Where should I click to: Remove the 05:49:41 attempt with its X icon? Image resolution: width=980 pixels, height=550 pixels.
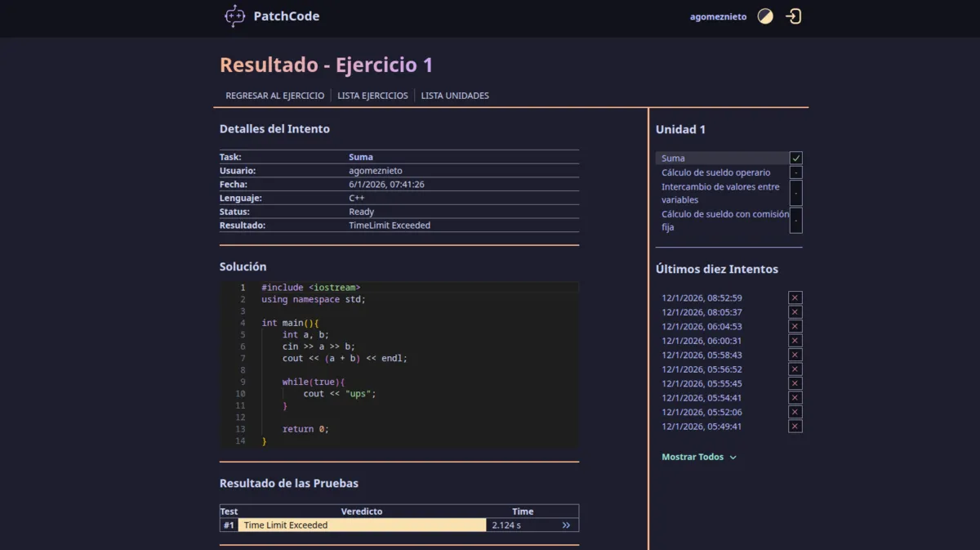pos(795,426)
